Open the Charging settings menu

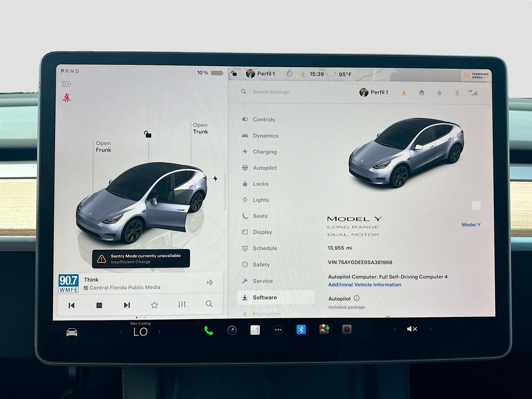(259, 152)
